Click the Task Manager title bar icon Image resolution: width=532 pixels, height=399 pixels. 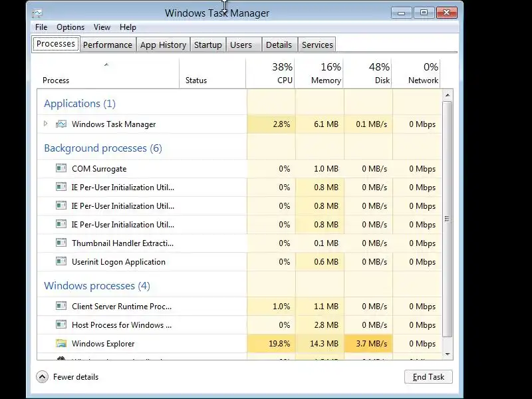(37, 13)
